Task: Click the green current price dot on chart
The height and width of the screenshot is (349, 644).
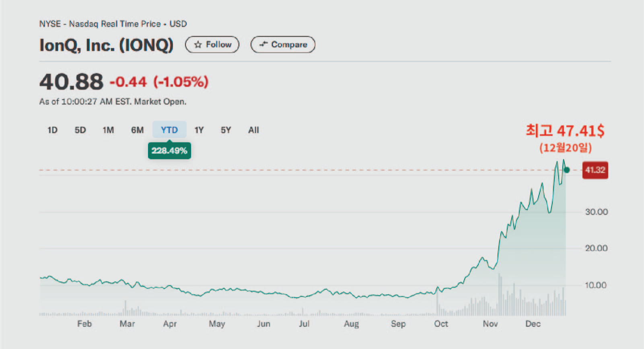Action: click(567, 170)
